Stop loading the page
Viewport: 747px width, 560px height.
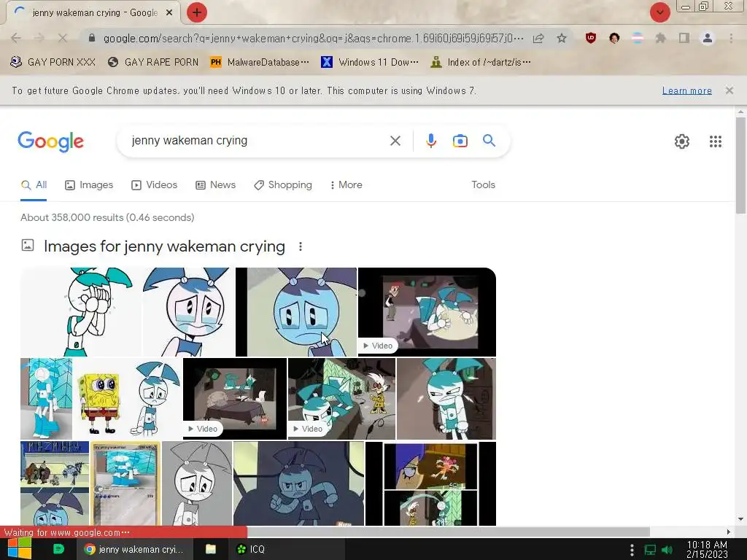[x=63, y=38]
